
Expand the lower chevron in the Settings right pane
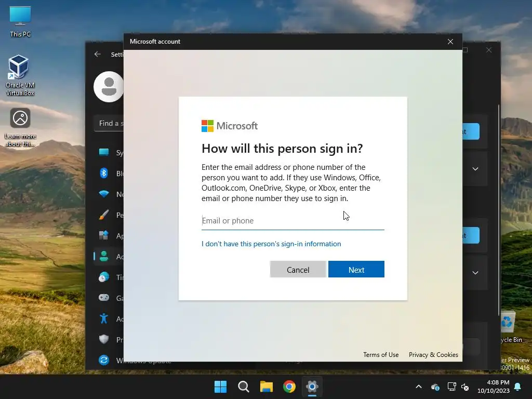pyautogui.click(x=475, y=272)
